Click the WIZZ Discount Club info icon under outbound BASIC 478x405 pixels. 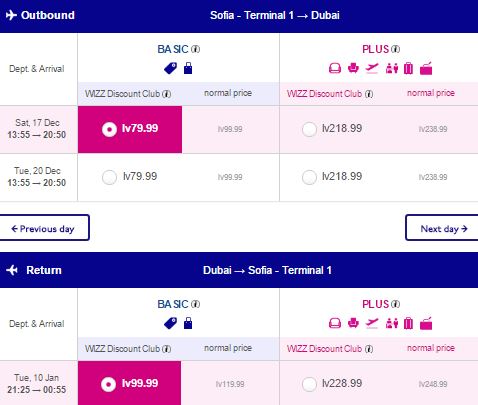coord(167,94)
